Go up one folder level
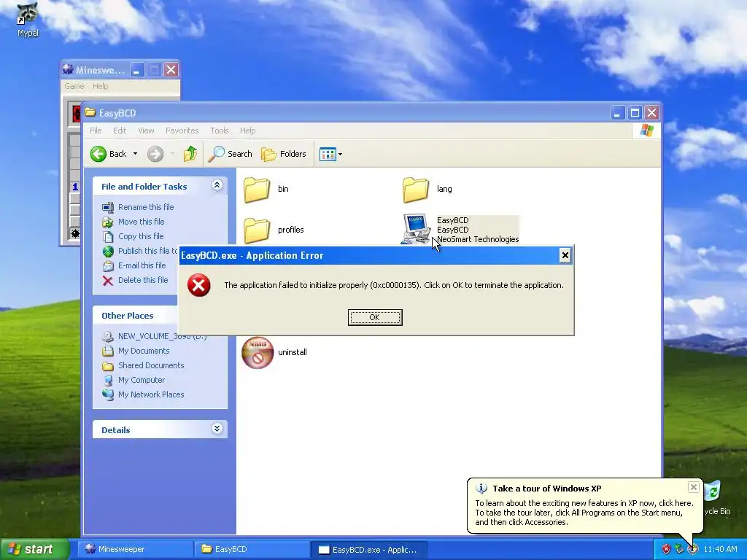 (x=190, y=154)
